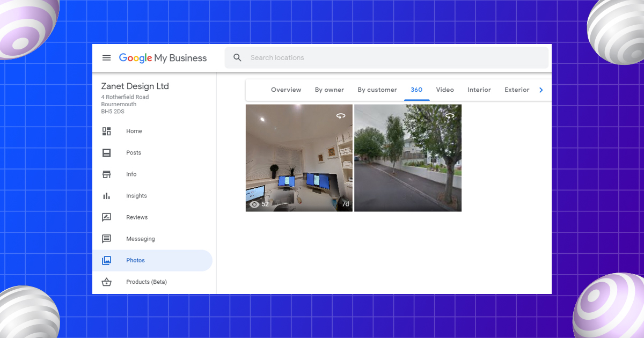Open the By customer tab

coord(377,90)
